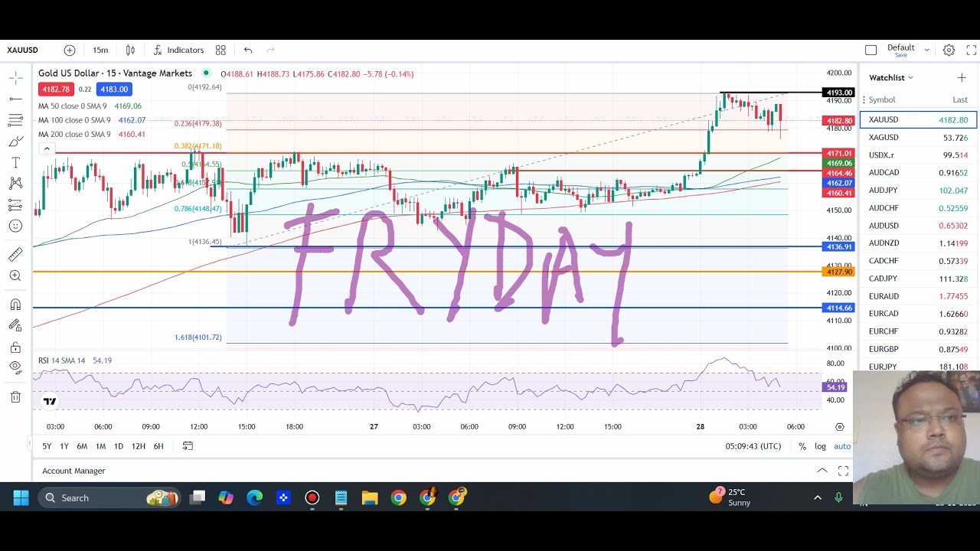Toggle magnet mode

[15, 305]
